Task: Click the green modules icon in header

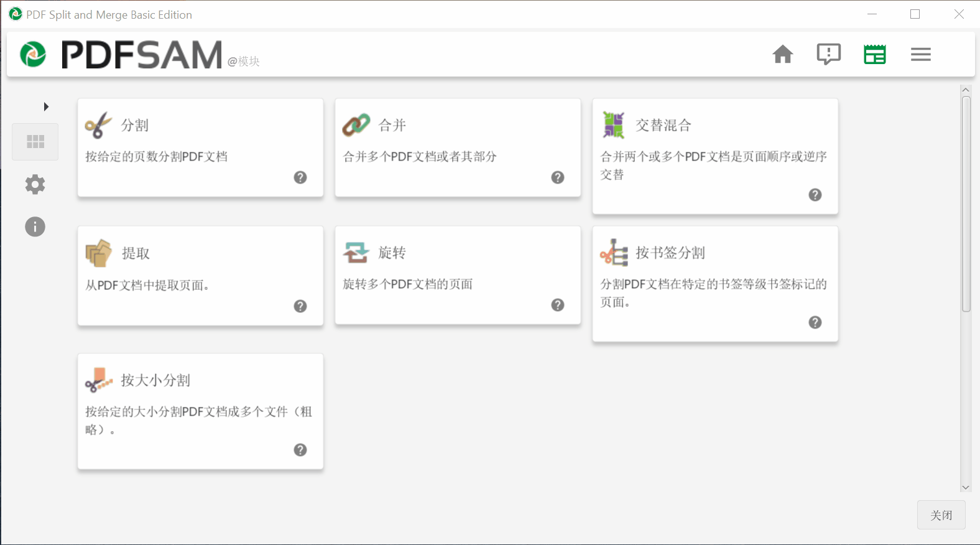Action: tap(875, 54)
